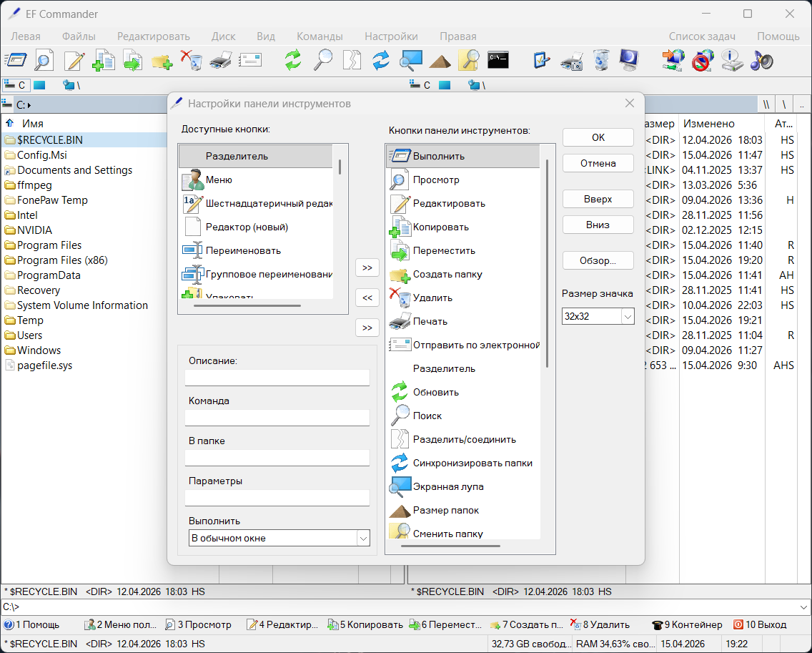Open the Команды menu
812x653 pixels.
click(x=320, y=36)
